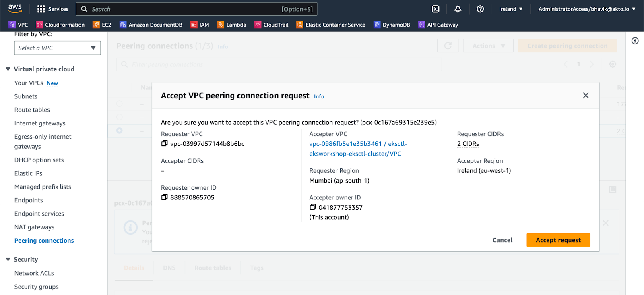644x295 pixels.
Task: Collapse the Security section in sidebar
Action: coord(8,260)
